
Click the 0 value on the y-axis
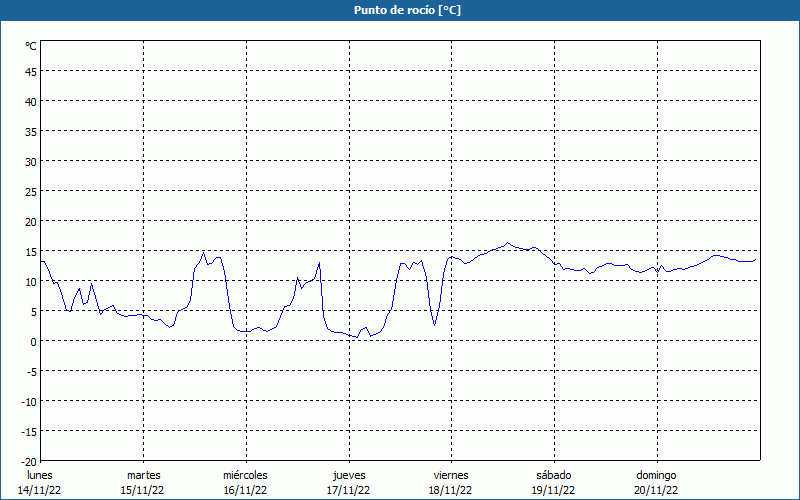click(x=34, y=341)
